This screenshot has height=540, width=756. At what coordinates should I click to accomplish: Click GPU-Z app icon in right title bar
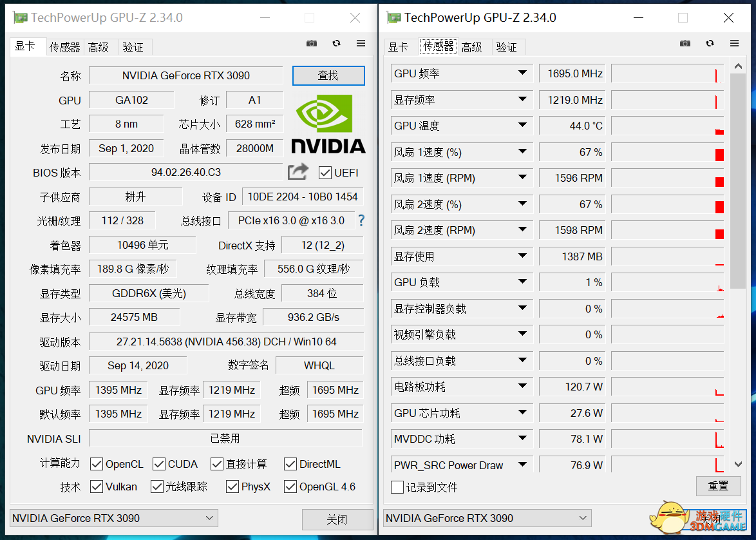click(x=394, y=18)
